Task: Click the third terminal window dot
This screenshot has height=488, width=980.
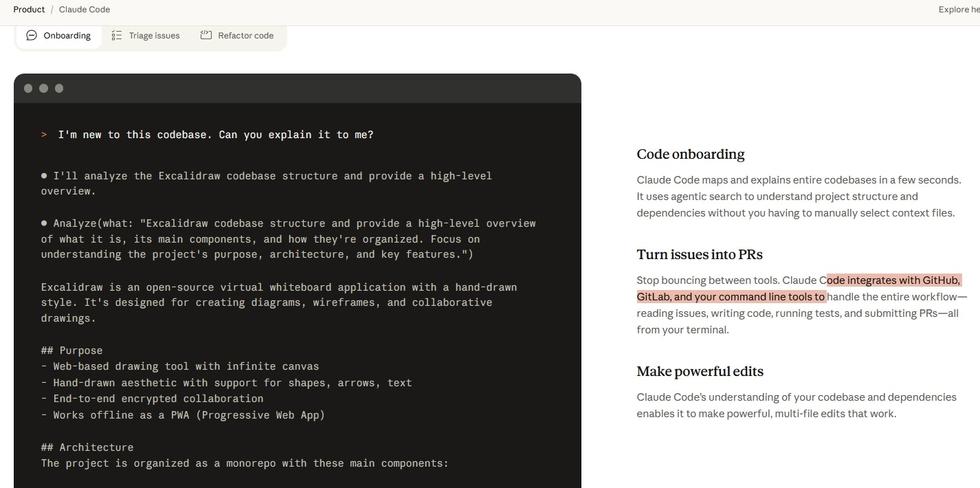Action: (59, 89)
